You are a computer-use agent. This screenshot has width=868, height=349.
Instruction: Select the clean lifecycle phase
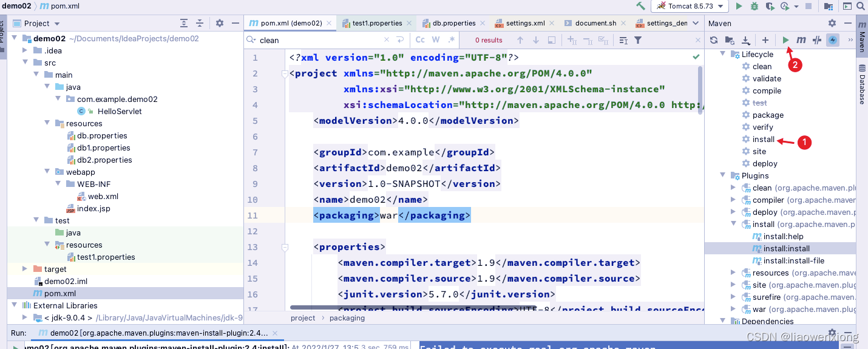click(x=762, y=66)
